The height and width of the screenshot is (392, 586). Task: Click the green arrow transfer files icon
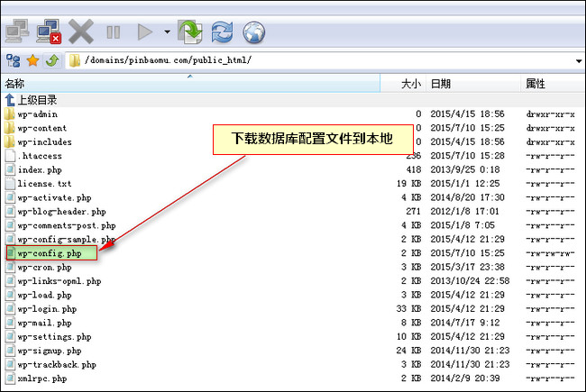pyautogui.click(x=190, y=32)
